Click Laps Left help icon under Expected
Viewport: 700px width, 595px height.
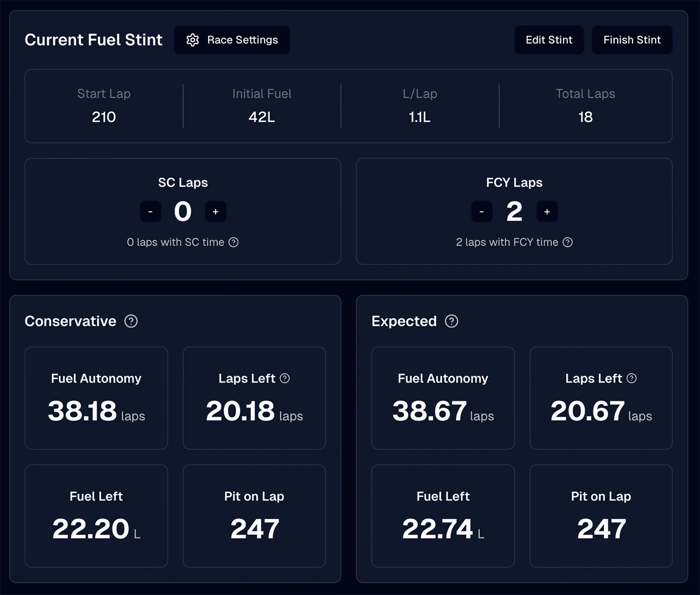tap(632, 378)
